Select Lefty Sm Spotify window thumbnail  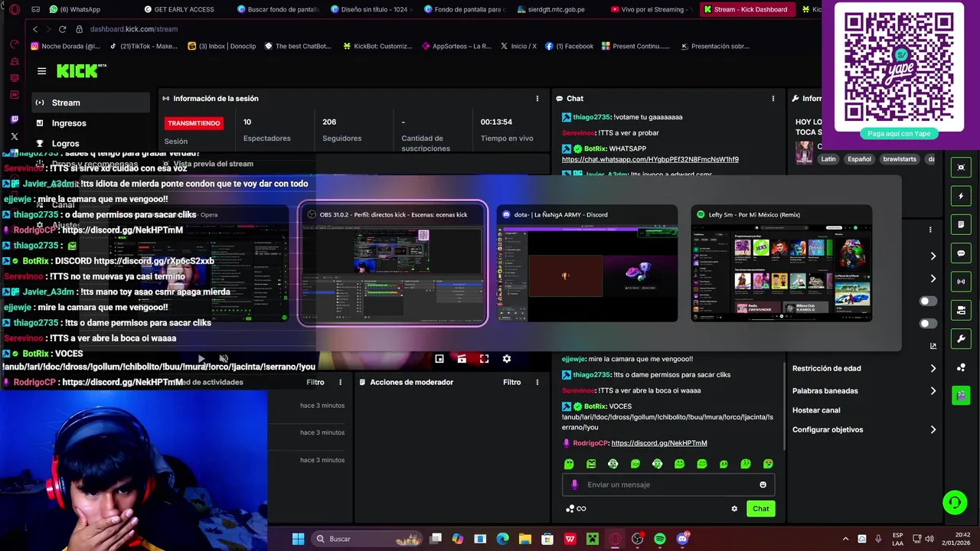point(781,263)
